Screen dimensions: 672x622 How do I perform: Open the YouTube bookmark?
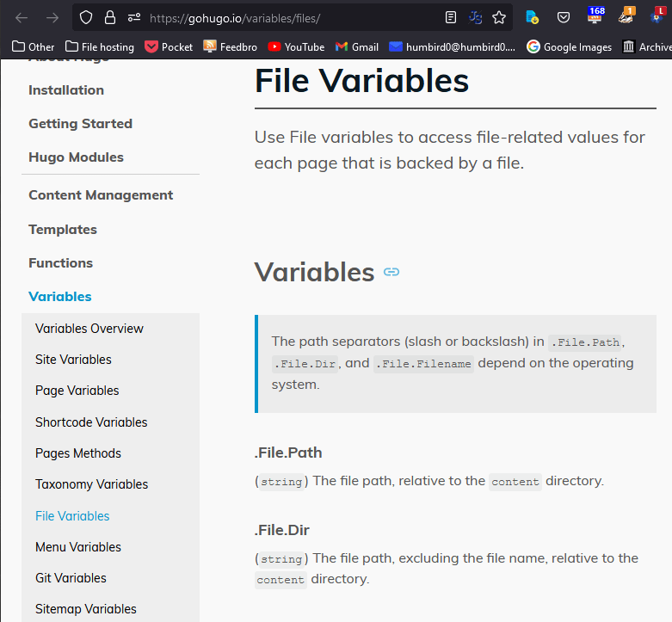point(296,46)
